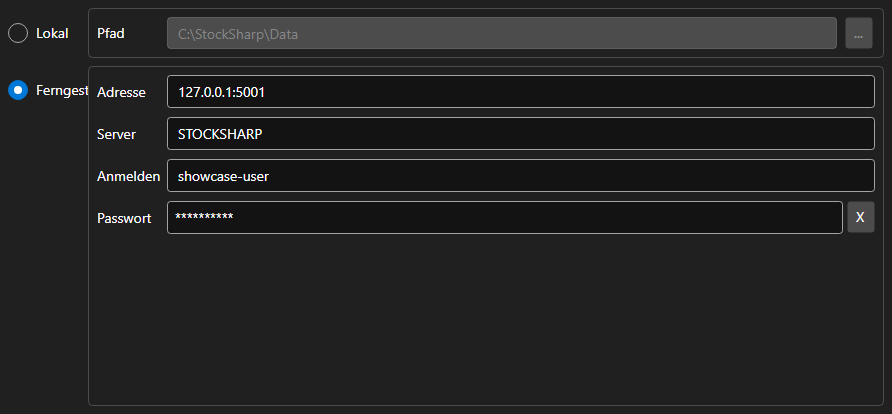Click the disabled Pfad path field
This screenshot has width=892, height=414.
(502, 33)
